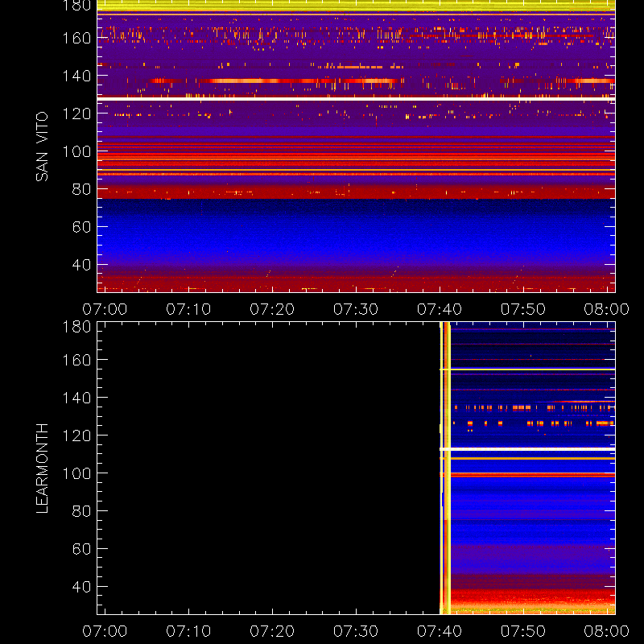Select the 80 tick label on LEARMONTH axis
Screen dimensions: 644x644
81,511
